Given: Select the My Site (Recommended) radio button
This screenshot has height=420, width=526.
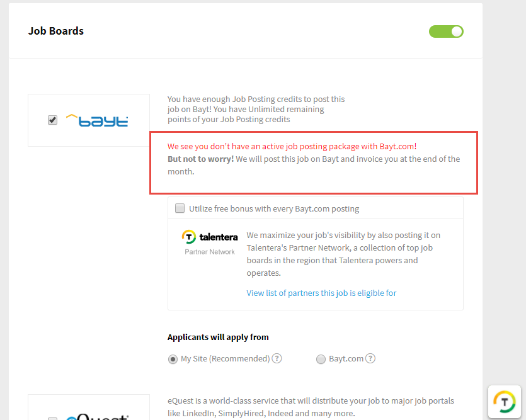Looking at the screenshot, I should click(173, 360).
